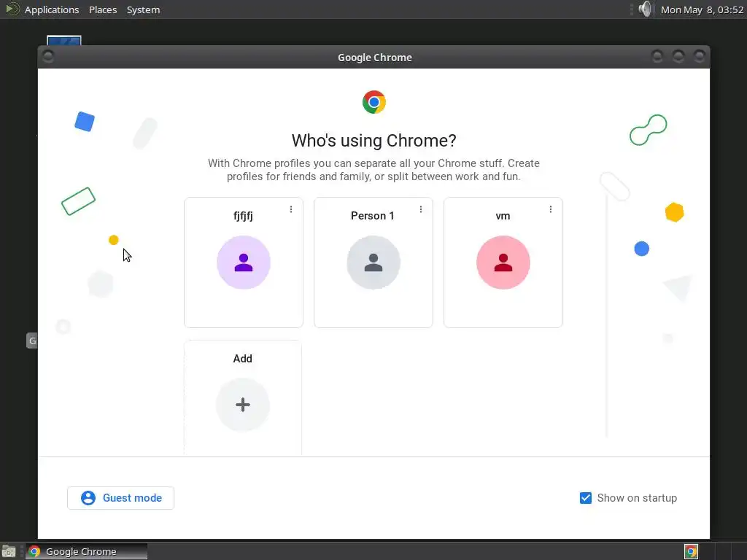Viewport: 747px width, 560px height.
Task: Click the menu logo icon beside Applications
Action: [x=12, y=9]
